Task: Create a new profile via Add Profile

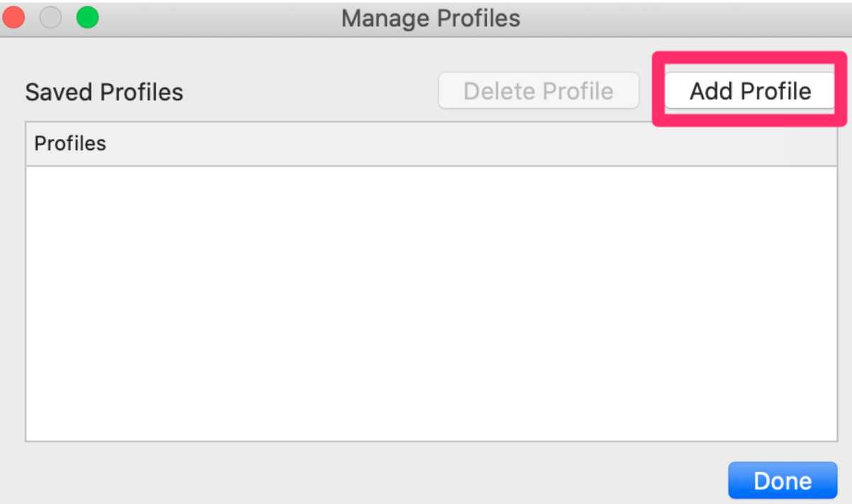Action: pos(750,91)
